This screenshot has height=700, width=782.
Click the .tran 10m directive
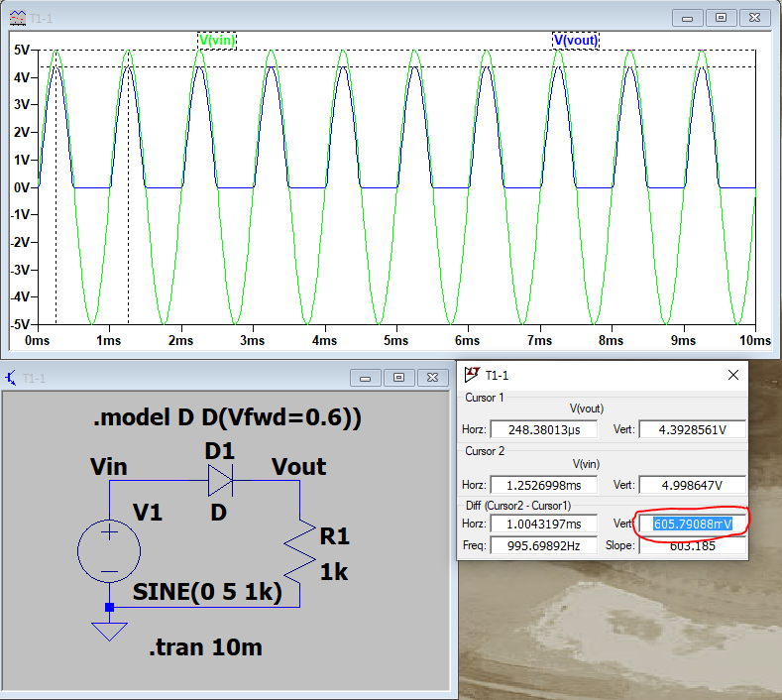click(x=205, y=648)
